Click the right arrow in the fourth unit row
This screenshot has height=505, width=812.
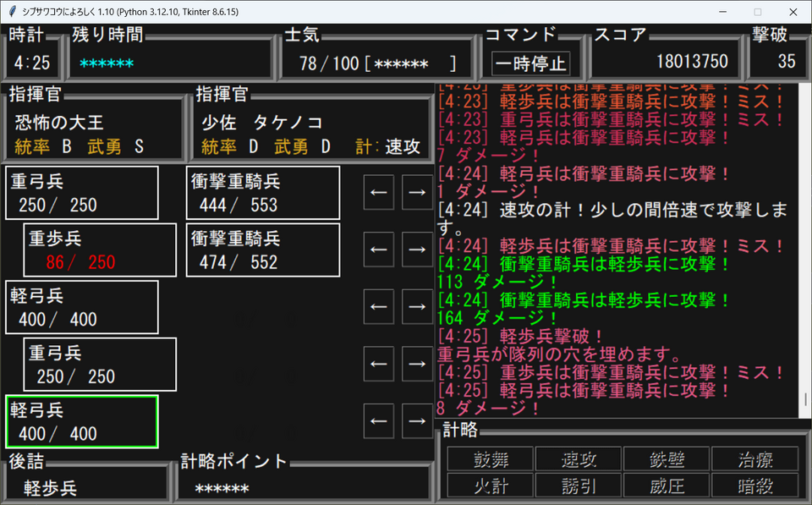[416, 364]
